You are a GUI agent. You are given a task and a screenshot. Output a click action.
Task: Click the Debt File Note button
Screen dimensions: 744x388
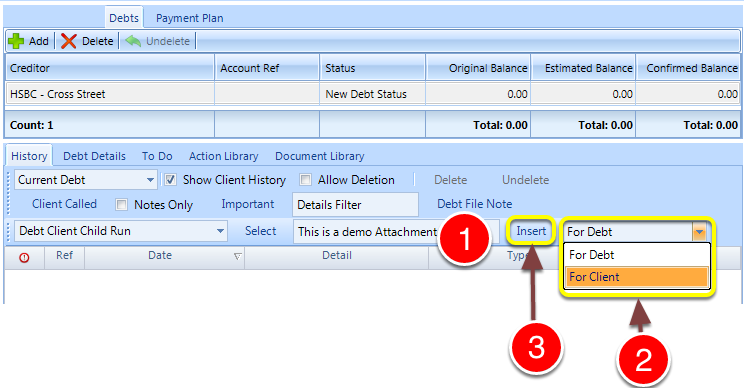point(474,204)
